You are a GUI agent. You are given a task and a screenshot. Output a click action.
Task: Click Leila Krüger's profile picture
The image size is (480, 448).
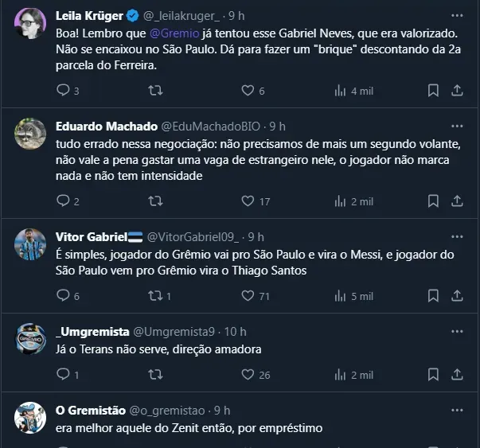tap(30, 23)
